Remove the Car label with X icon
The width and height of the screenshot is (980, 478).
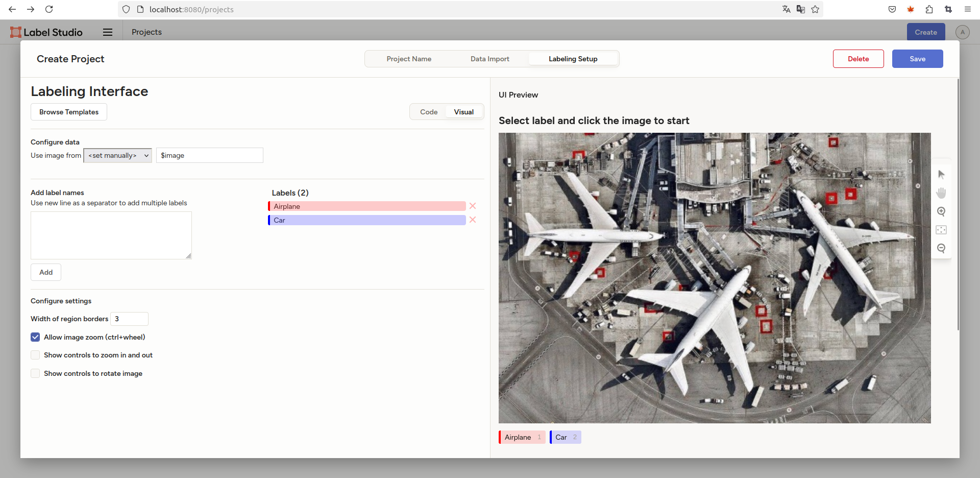click(x=473, y=220)
